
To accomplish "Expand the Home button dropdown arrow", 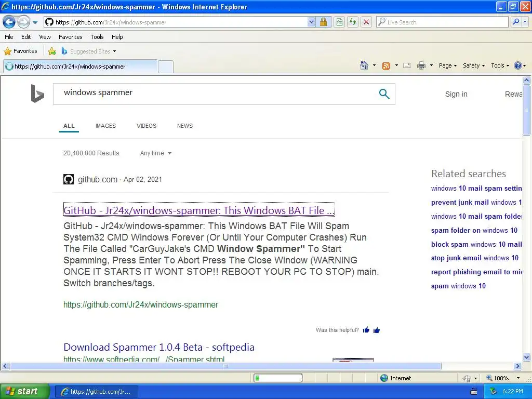I will coord(374,65).
